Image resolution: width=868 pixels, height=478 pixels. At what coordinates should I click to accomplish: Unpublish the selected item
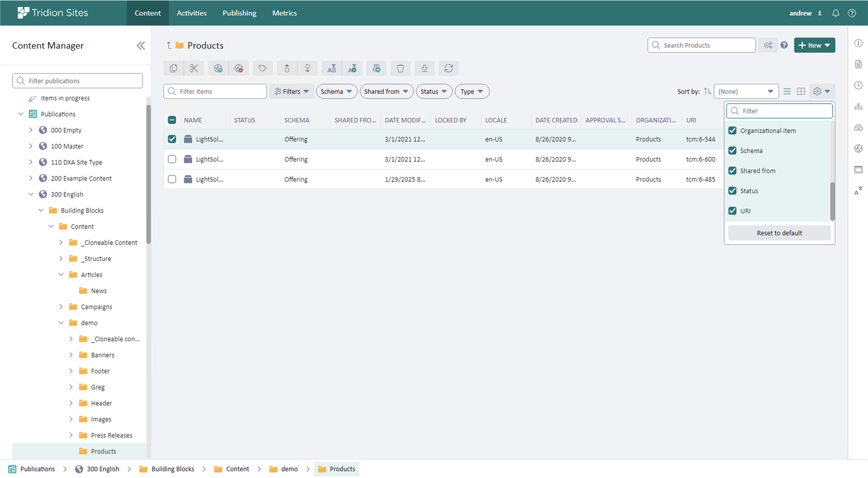(239, 68)
